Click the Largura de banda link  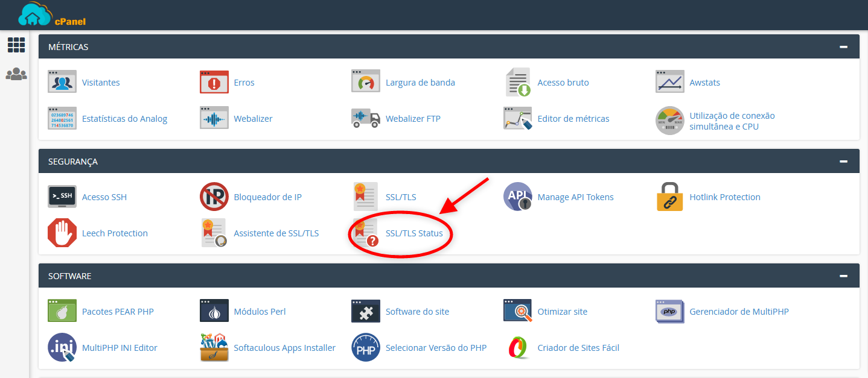coord(420,83)
